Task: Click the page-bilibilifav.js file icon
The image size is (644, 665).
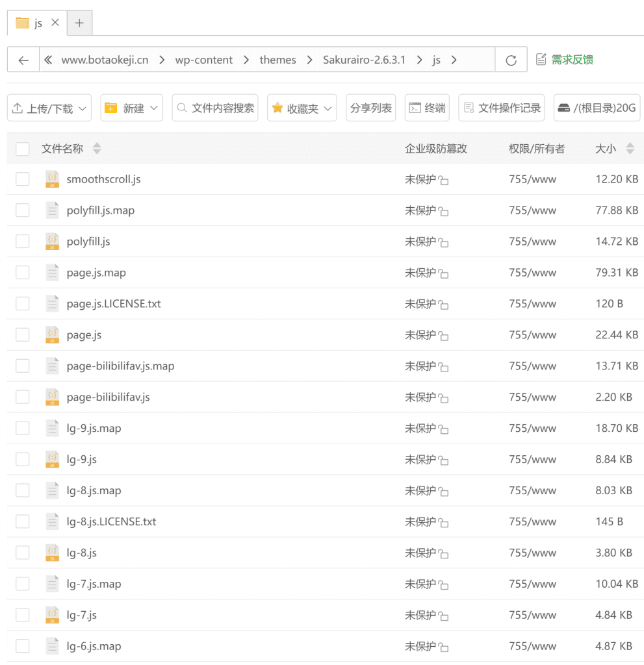Action: click(x=52, y=397)
